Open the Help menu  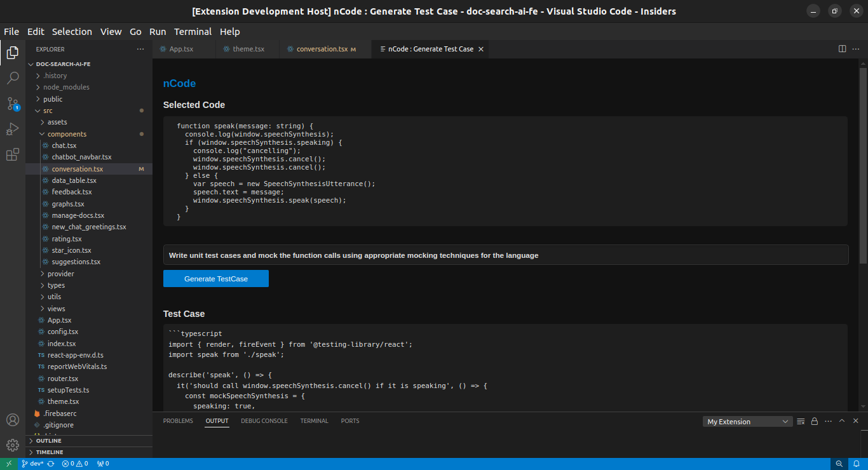[x=230, y=32]
